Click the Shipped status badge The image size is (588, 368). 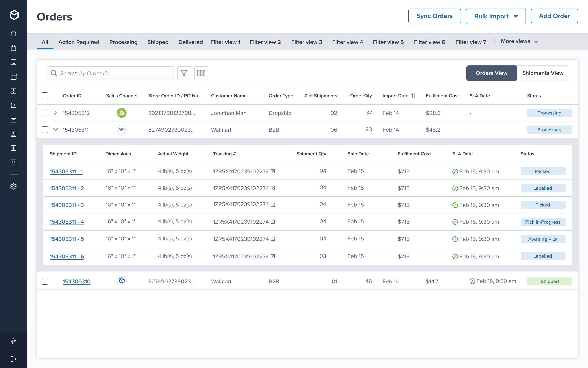(x=549, y=281)
